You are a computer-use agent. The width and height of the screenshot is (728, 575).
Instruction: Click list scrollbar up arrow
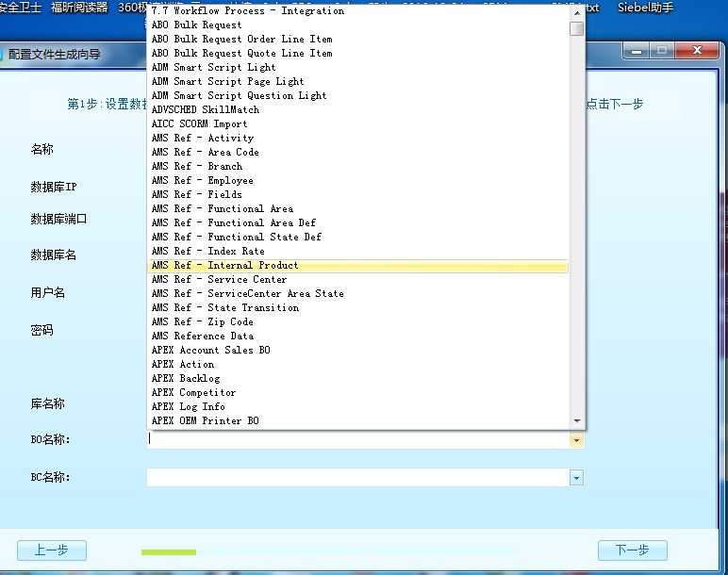coord(576,12)
